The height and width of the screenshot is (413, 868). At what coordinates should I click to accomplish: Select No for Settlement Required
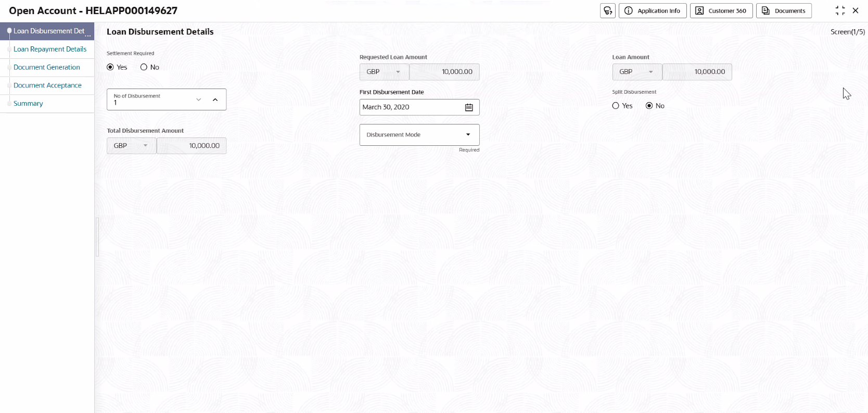[144, 67]
